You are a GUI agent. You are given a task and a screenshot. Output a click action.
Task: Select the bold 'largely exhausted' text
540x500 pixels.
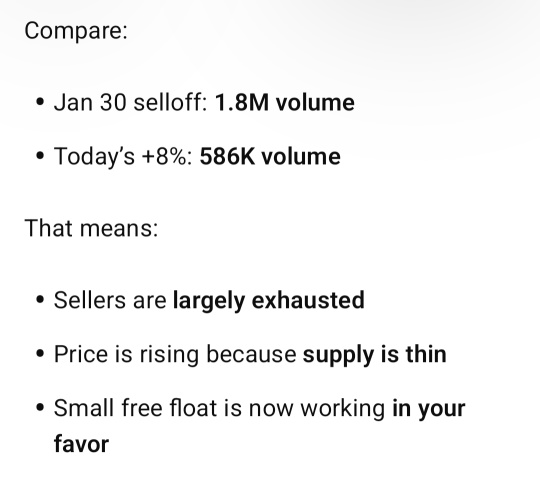(269, 301)
